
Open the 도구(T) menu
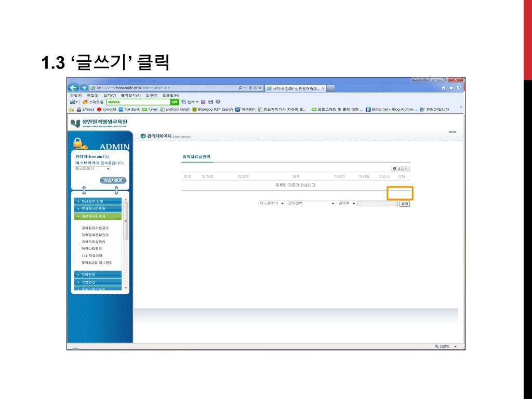coord(151,96)
